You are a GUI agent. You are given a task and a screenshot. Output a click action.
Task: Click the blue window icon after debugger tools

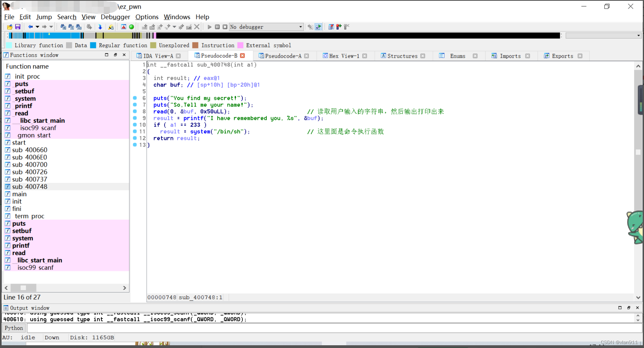[x=331, y=27]
